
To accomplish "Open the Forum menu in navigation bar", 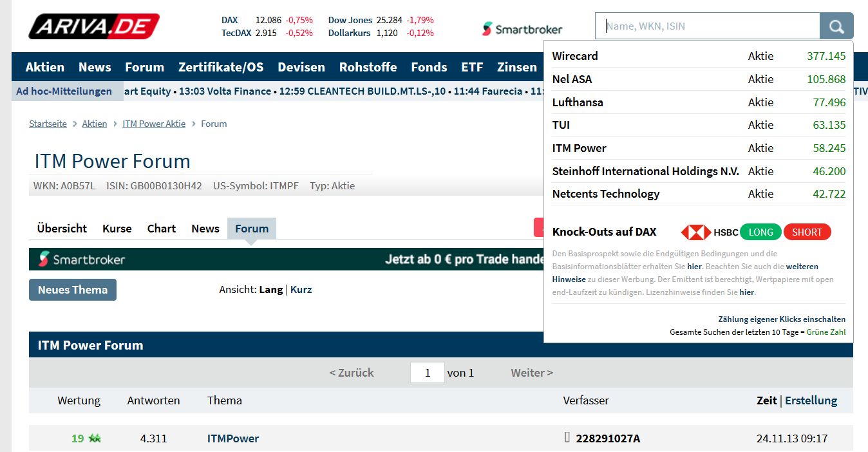I will pos(144,67).
